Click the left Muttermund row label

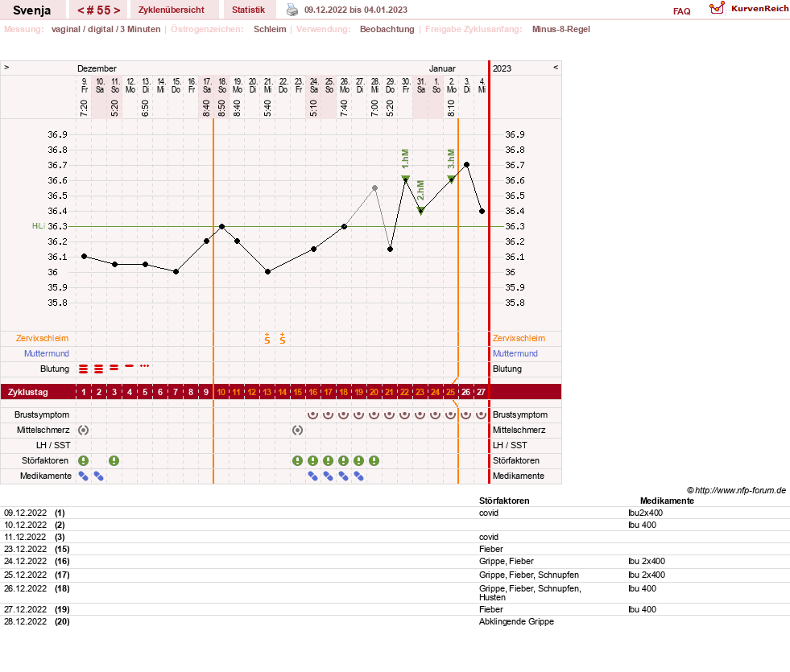pyautogui.click(x=47, y=353)
